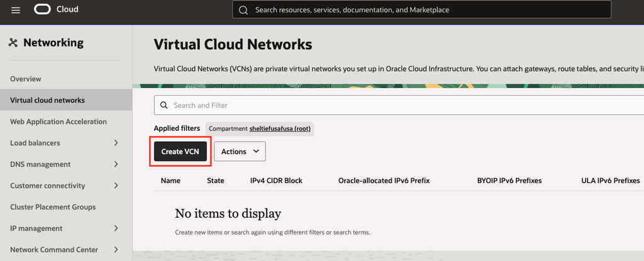Click the top resources search box
This screenshot has height=261, width=644.
click(x=422, y=10)
